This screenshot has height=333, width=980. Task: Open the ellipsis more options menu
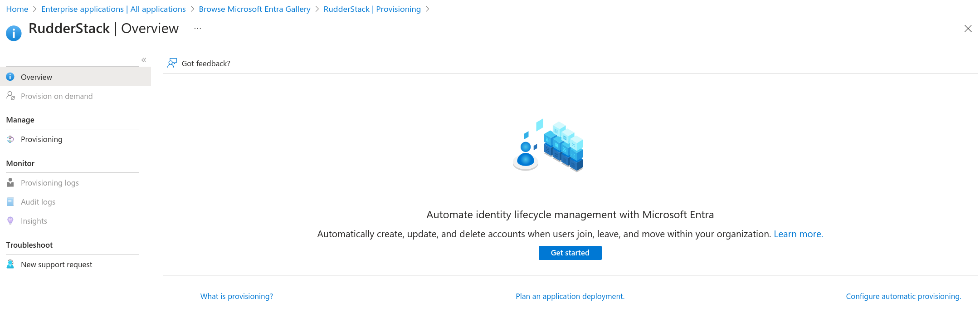click(198, 29)
